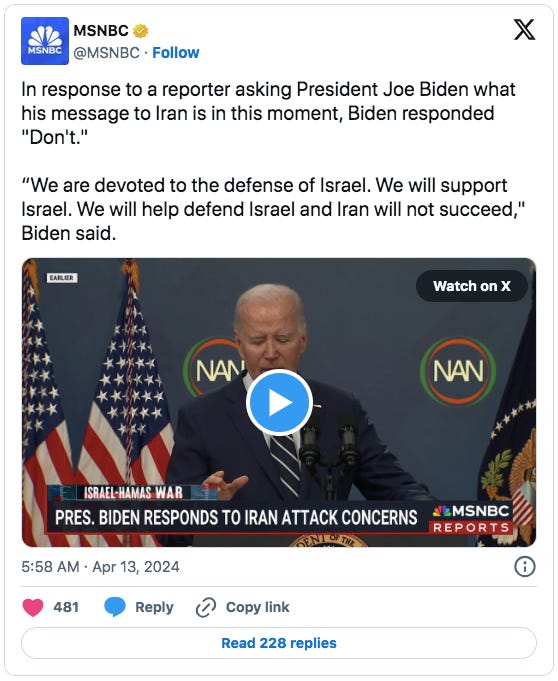The height and width of the screenshot is (681, 558).
Task: Click the MSNBC profile avatar
Action: click(x=45, y=41)
